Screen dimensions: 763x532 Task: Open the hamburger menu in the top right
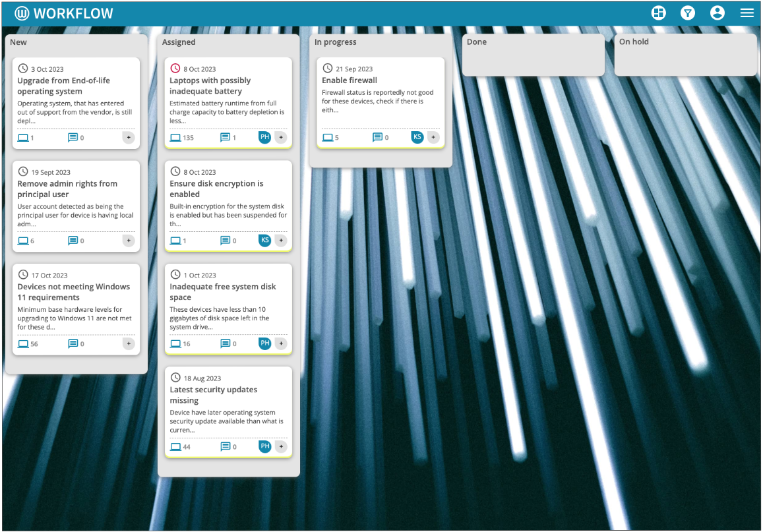tap(747, 13)
